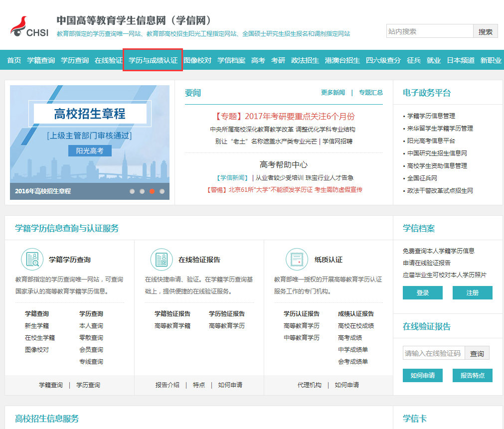Open the 政法招生 nav item
The image size is (504, 429).
pyautogui.click(x=305, y=60)
